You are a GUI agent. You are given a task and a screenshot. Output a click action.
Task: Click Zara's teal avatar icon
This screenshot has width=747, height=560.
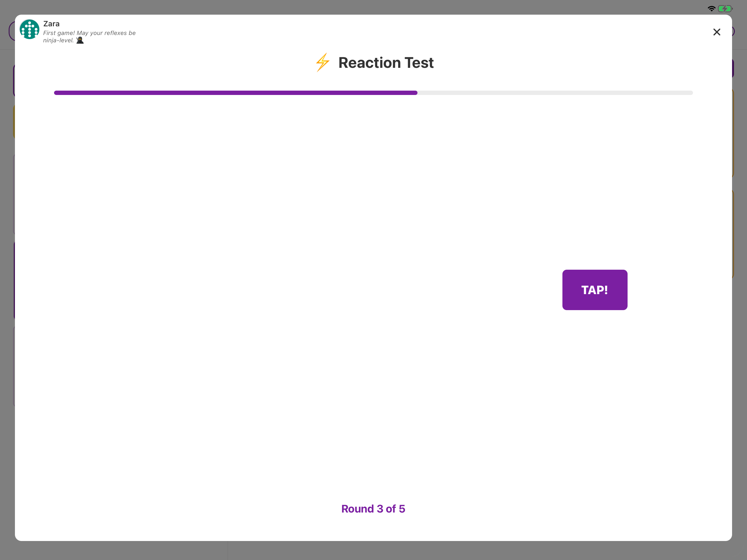click(x=29, y=29)
